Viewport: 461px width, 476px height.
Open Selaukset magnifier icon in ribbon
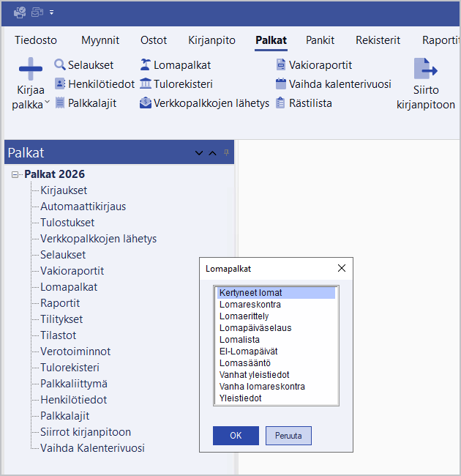(60, 65)
